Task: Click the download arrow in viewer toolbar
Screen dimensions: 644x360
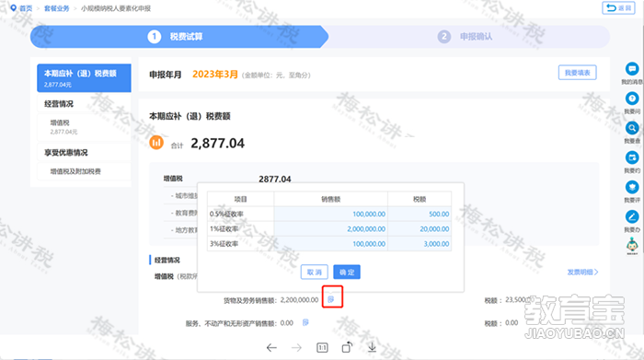Action: [x=372, y=347]
